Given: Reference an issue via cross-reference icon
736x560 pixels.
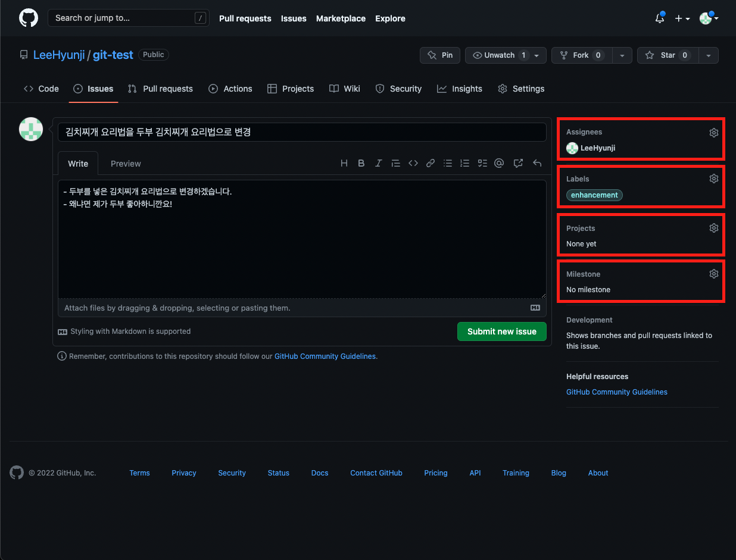Looking at the screenshot, I should tap(519, 163).
